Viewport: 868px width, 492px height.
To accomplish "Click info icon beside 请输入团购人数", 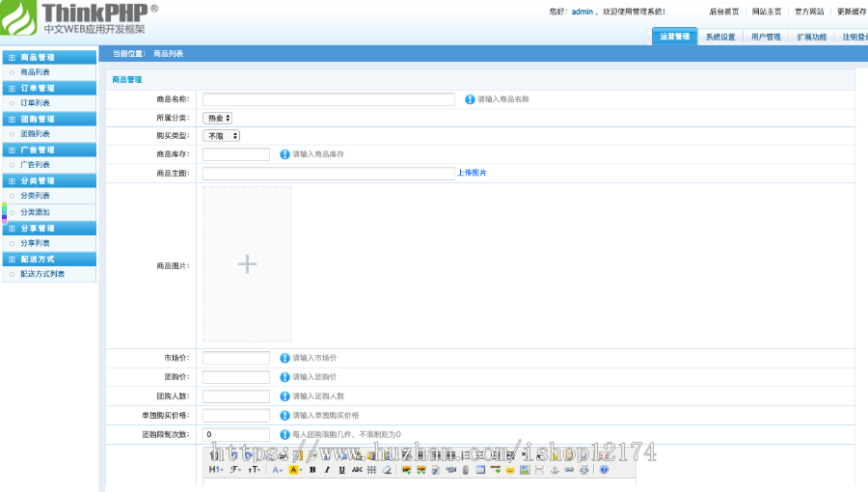I will click(285, 396).
